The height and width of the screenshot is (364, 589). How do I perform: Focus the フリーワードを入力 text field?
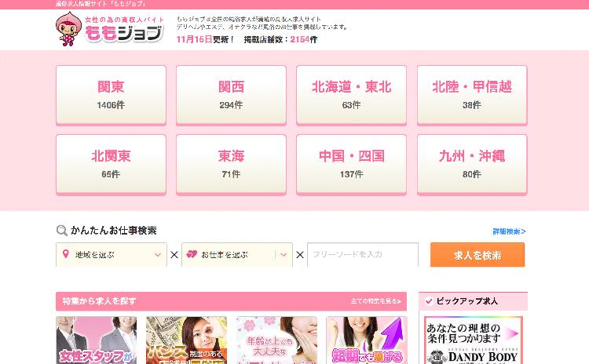(x=363, y=255)
